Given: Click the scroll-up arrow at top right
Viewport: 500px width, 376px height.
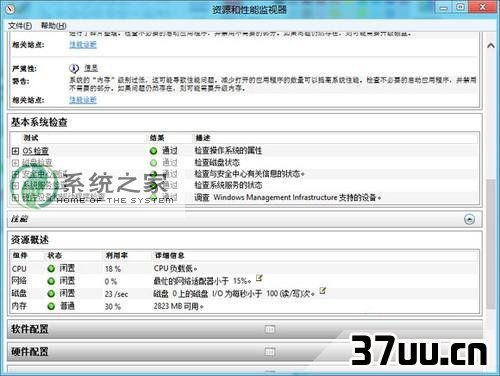Looking at the screenshot, I should pos(491,46).
